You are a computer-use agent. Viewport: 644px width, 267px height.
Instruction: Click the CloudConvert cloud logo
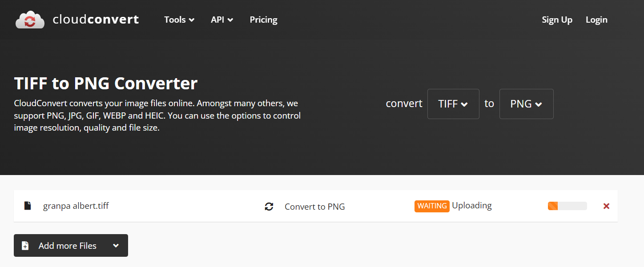[30, 19]
